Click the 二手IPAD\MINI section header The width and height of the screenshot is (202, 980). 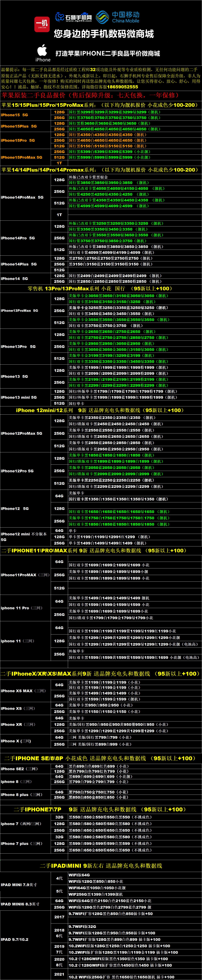pos(101,866)
